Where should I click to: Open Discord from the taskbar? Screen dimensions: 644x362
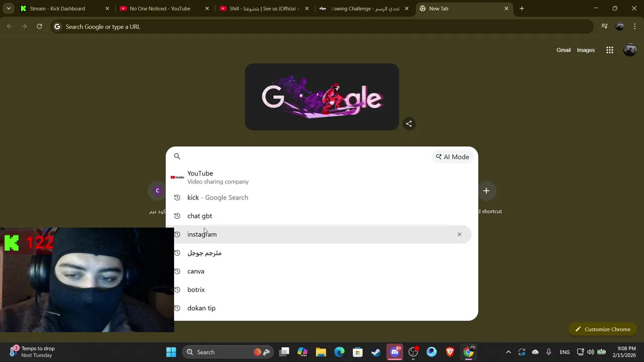coord(395,352)
